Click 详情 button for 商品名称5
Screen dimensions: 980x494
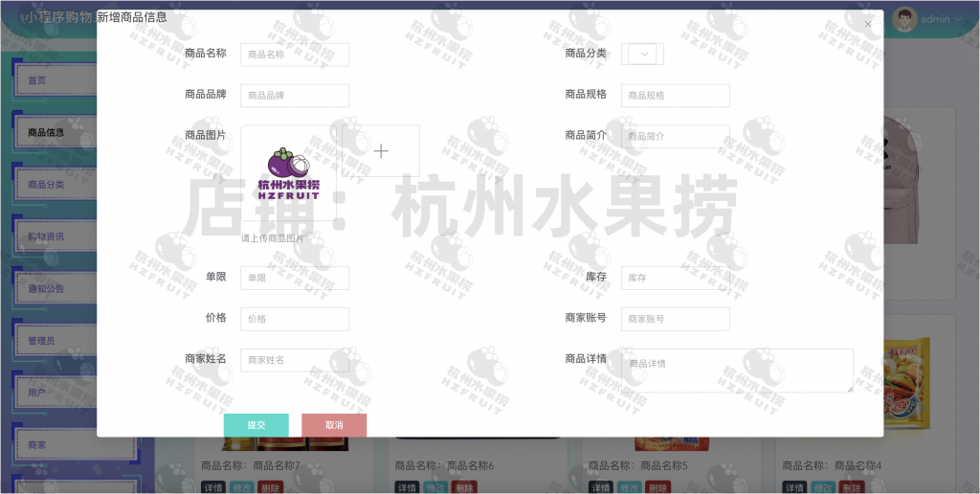[601, 487]
